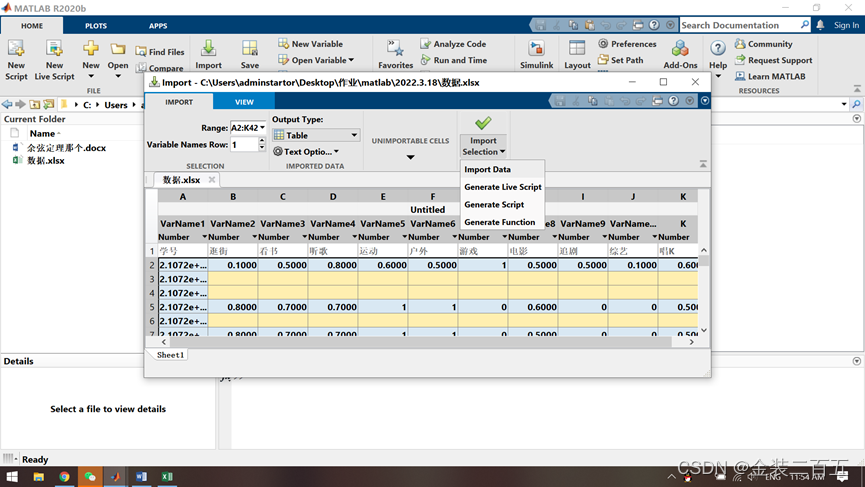Image resolution: width=865 pixels, height=487 pixels.
Task: Select column header D in the table
Action: click(333, 196)
